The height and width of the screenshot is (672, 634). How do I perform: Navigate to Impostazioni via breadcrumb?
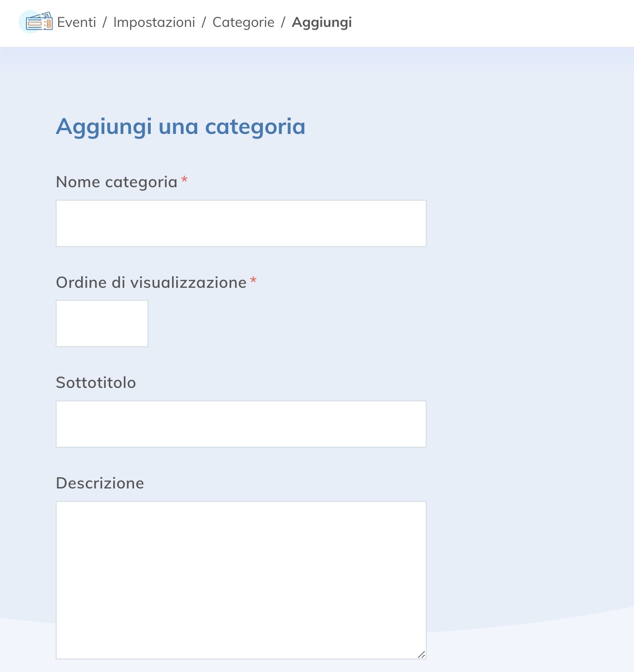click(x=154, y=22)
